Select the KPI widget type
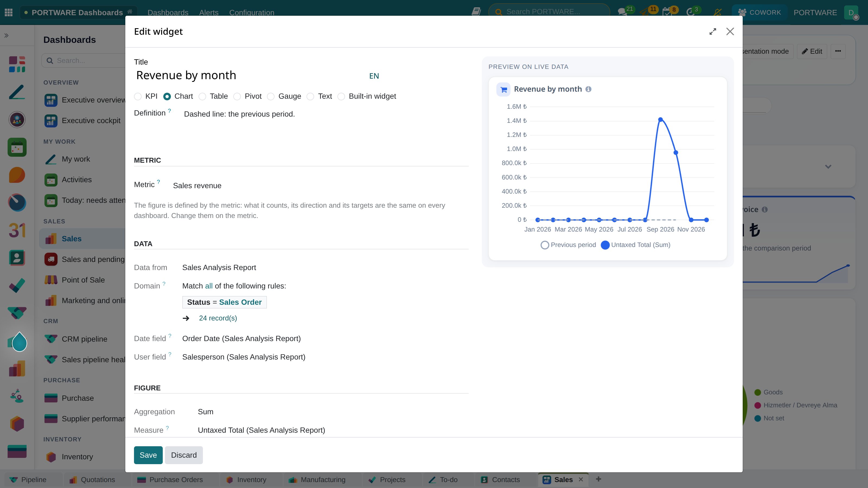Screen dimensions: 868x488 [x=138, y=96]
